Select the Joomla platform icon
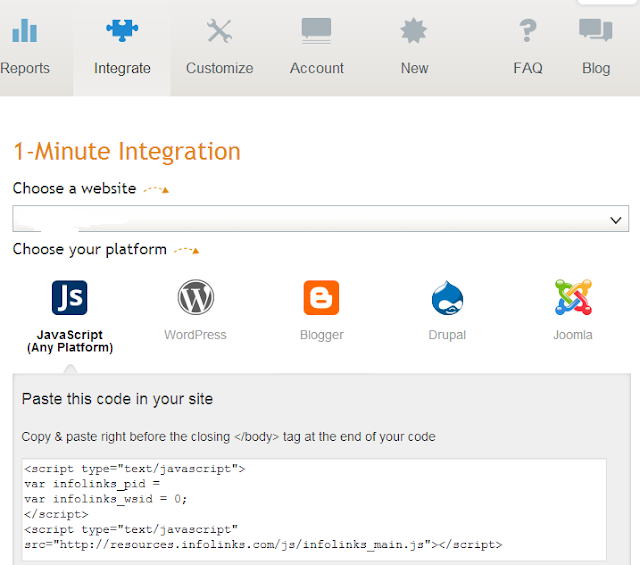The height and width of the screenshot is (565, 640). pyautogui.click(x=573, y=297)
